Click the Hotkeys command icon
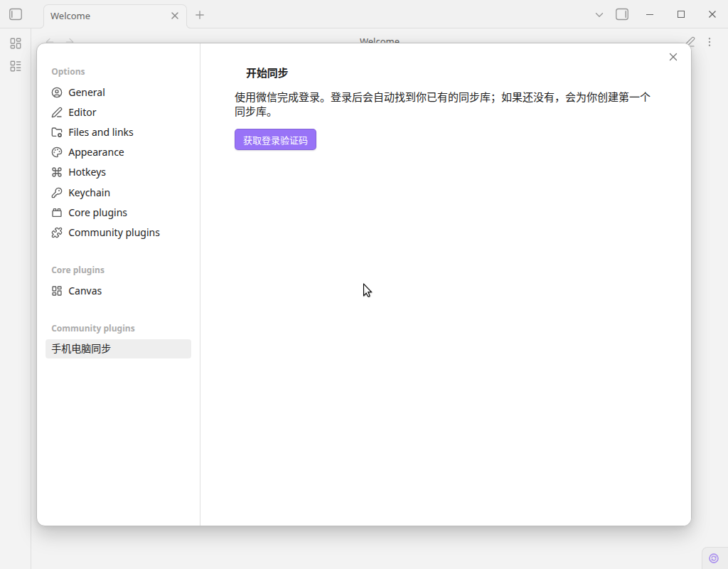This screenshot has width=728, height=569. click(57, 172)
